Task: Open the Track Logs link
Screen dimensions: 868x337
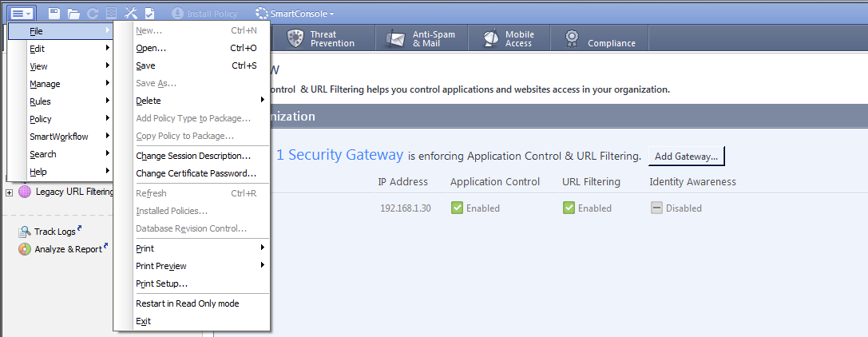Action: [55, 232]
